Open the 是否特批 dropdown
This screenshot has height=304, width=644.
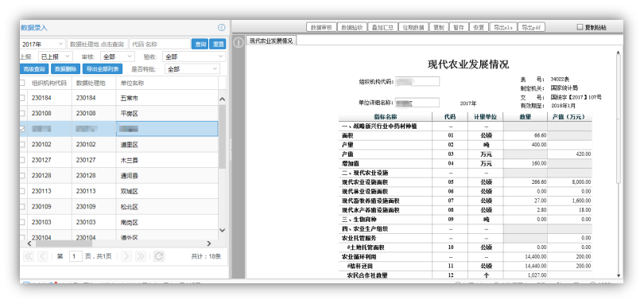192,69
